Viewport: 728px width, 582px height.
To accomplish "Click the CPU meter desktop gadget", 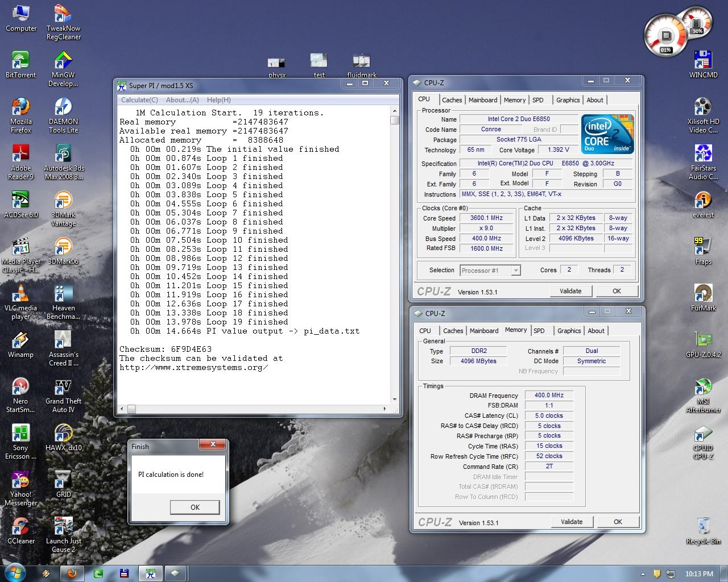I will pos(665,36).
